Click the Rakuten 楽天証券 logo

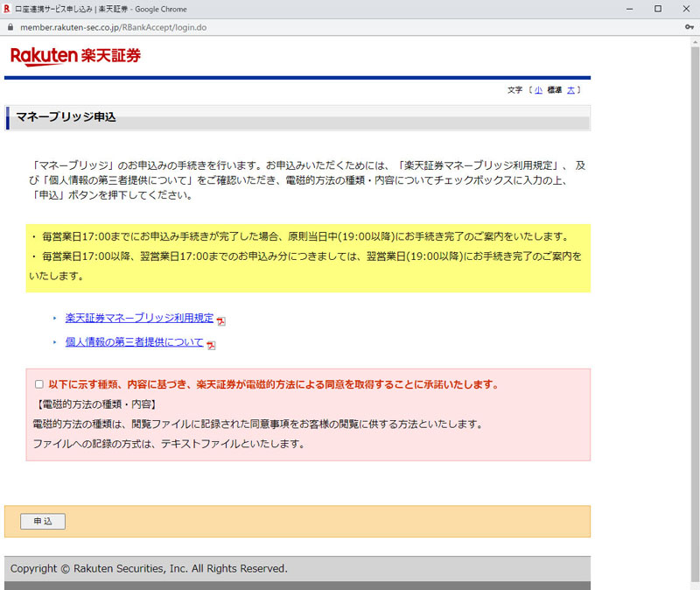click(75, 56)
